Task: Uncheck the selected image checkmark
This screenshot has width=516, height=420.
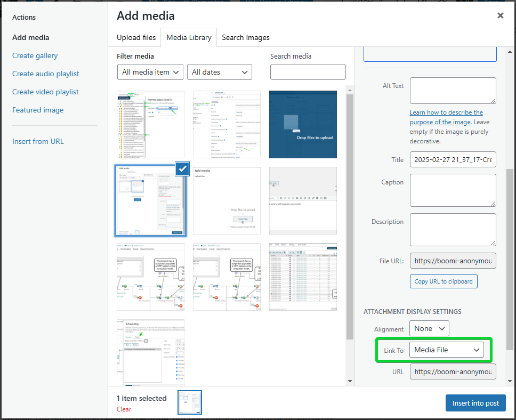Action: click(182, 169)
